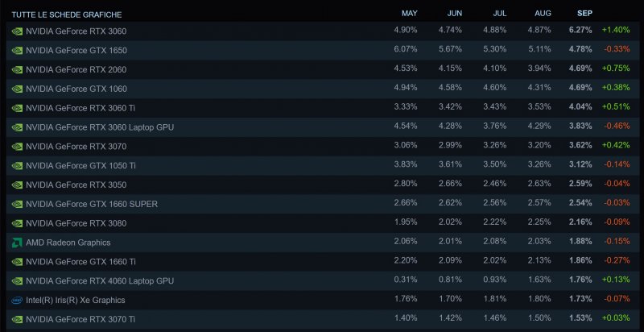Click the JUN column header
The width and height of the screenshot is (644, 332).
point(454,13)
